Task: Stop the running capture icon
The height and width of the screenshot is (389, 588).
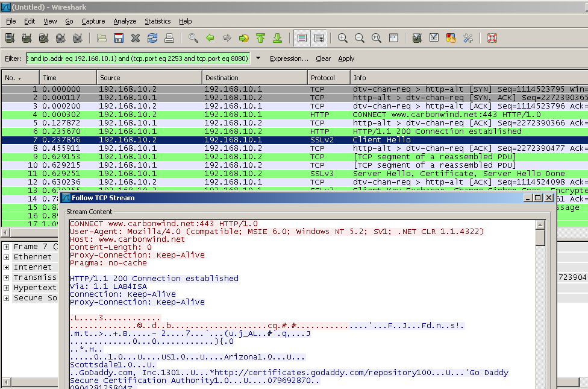Action: [x=60, y=38]
